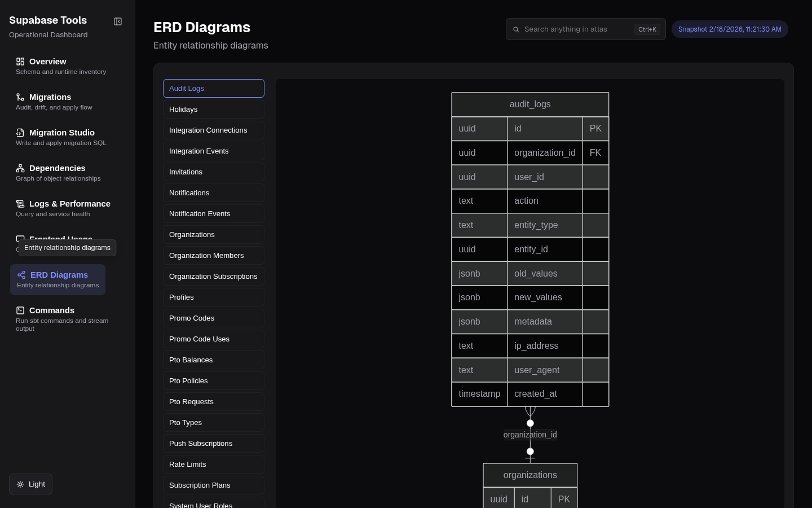Toggle Light theme mode
812x508 pixels.
[30, 484]
